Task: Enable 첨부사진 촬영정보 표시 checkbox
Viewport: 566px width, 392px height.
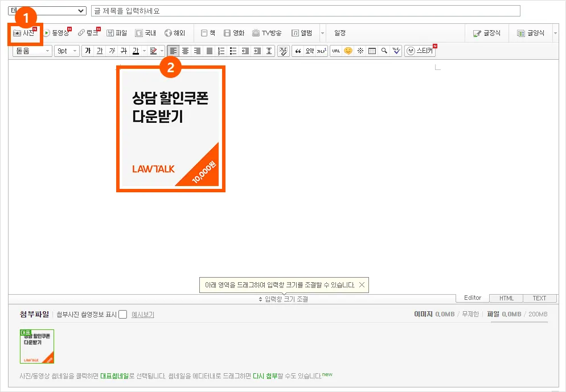Action: coord(123,315)
